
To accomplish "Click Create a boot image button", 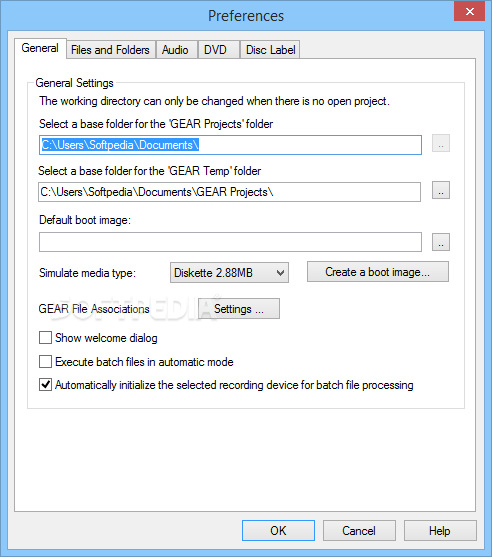I will (378, 272).
